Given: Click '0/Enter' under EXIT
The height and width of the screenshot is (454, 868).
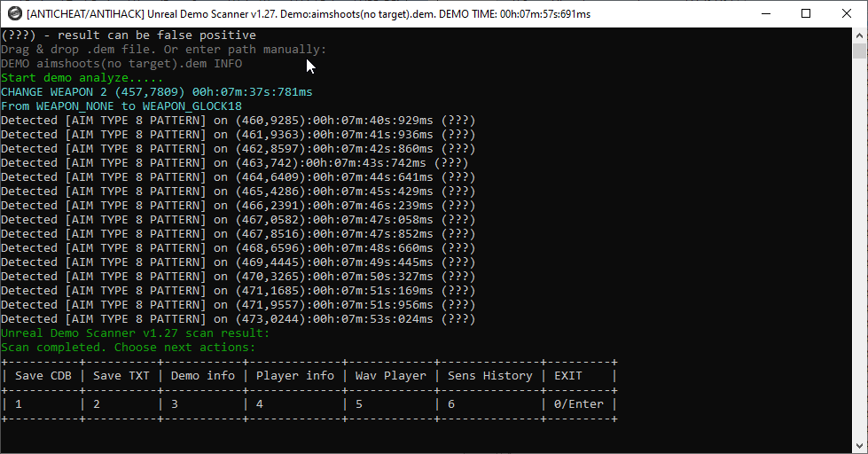Looking at the screenshot, I should tap(578, 404).
